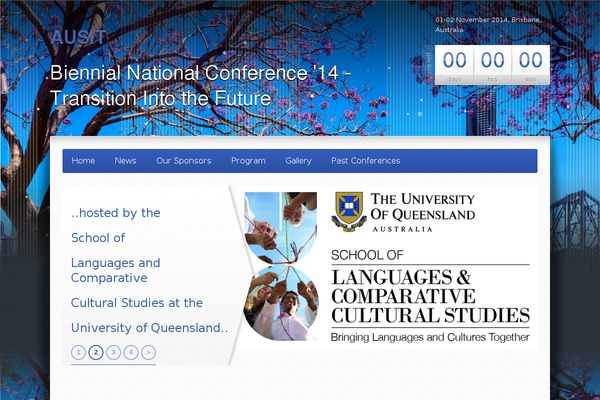Viewport: 600px width, 400px height.
Task: Advance to next slide with arrow button
Action: click(148, 352)
